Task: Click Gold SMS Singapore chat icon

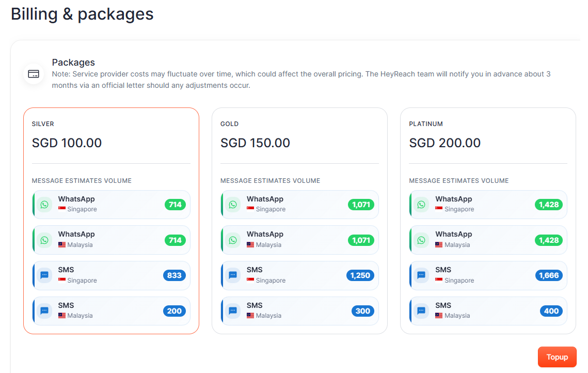Action: click(x=233, y=275)
